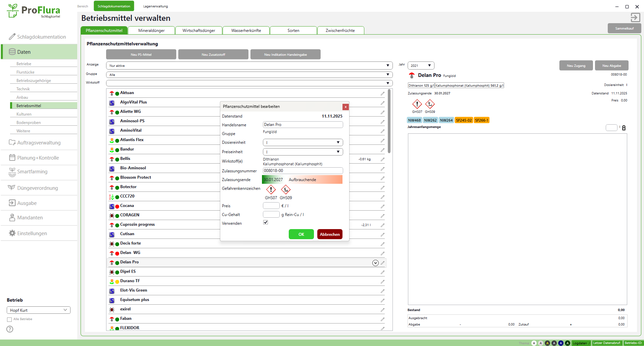Image resolution: width=644 pixels, height=346 pixels.
Task: Click the edit pencil for Delan Pro row
Action: tap(382, 263)
